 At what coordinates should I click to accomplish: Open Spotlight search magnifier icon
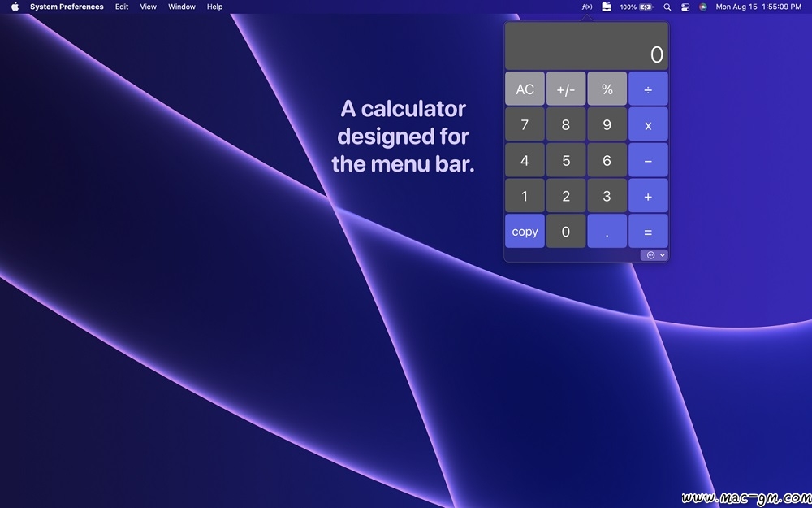tap(667, 7)
